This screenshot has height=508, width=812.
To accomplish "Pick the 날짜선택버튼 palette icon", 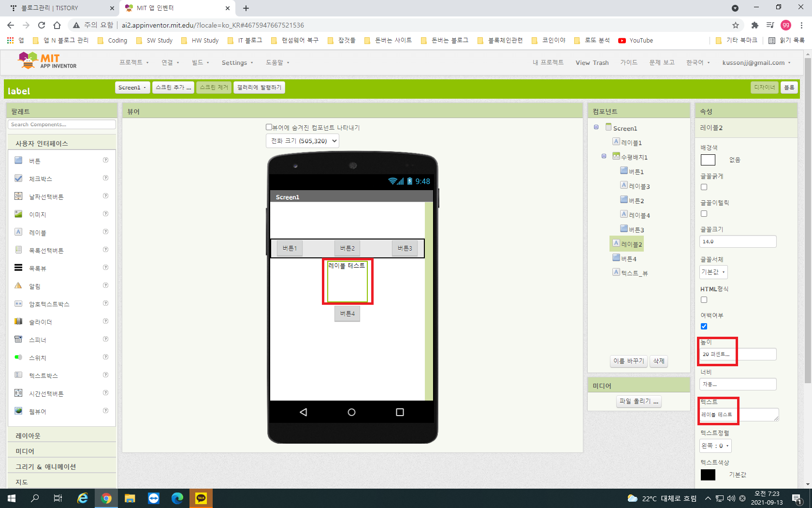I will pyautogui.click(x=18, y=196).
